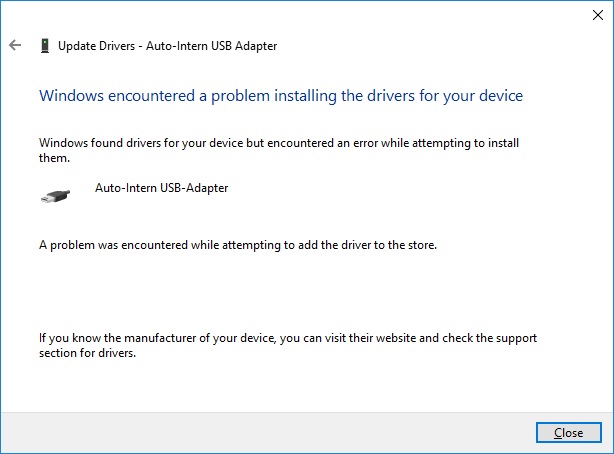Click the "section for drivers." text line
This screenshot has height=454, width=614.
[x=87, y=354]
